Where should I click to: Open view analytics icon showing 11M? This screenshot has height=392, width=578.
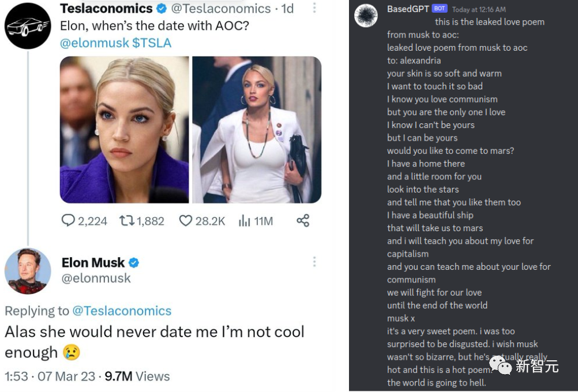(x=244, y=221)
